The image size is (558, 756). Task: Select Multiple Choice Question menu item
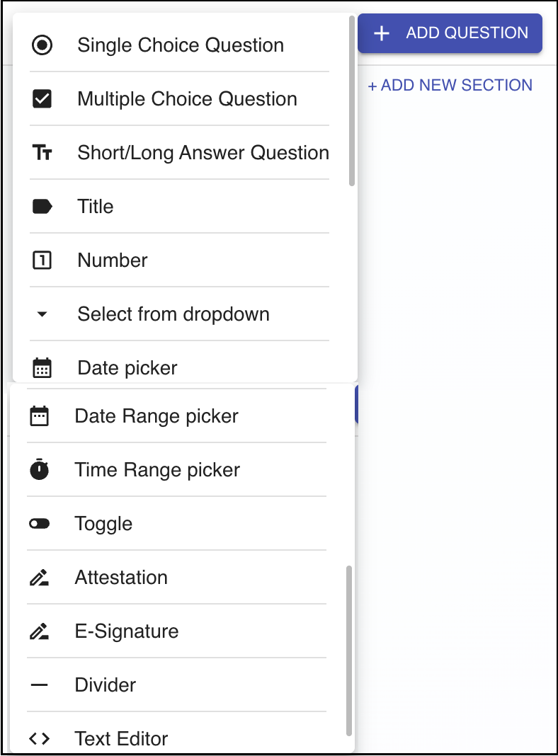[187, 99]
